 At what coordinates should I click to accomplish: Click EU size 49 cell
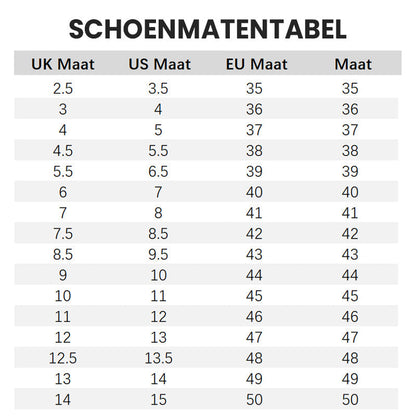click(x=254, y=379)
